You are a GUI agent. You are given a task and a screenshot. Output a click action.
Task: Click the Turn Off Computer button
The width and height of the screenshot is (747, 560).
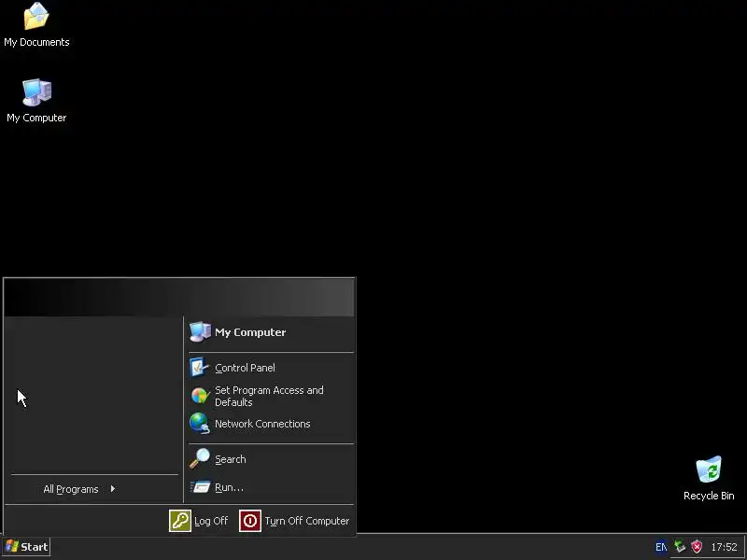click(x=294, y=521)
